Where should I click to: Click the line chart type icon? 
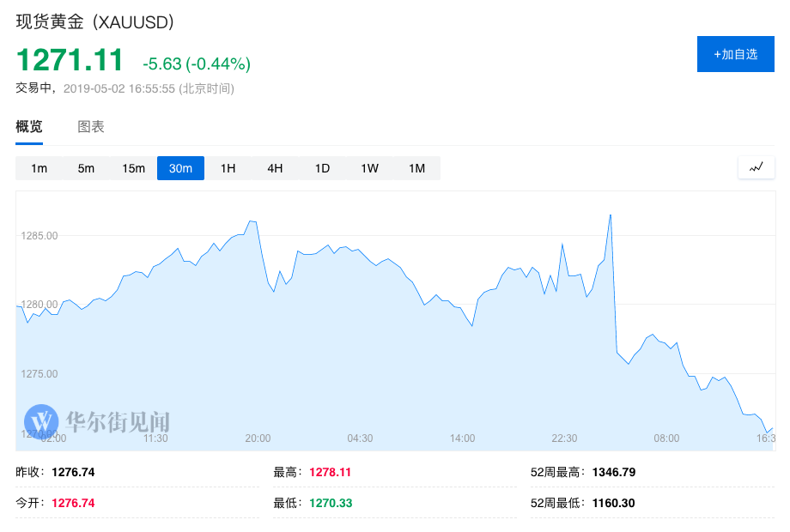756,168
